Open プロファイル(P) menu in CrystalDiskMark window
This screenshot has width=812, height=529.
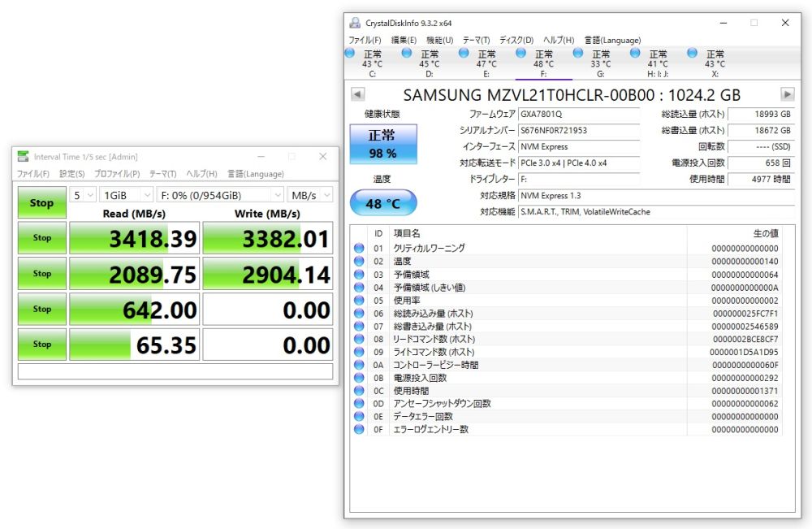(117, 174)
